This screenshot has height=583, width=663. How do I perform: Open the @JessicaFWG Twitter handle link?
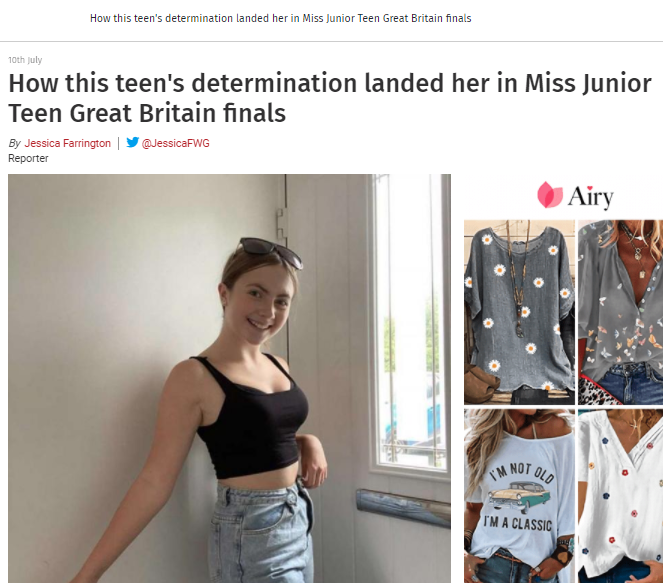click(x=175, y=143)
